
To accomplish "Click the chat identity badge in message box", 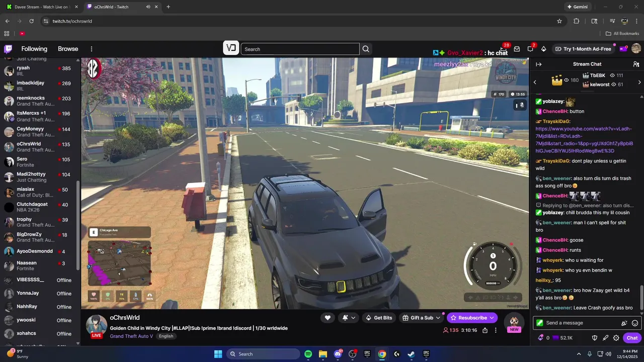I will tap(540, 323).
